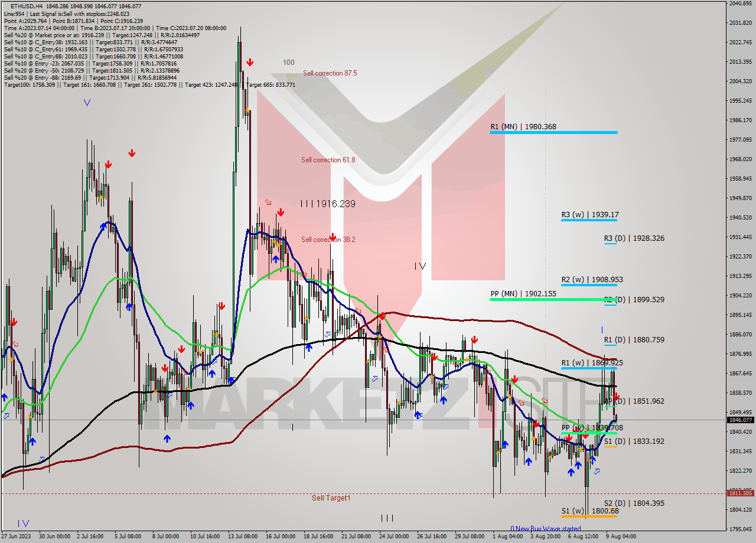Select the 'R1 (D) | 1880.759' pivot label
The width and height of the screenshot is (756, 543).
click(x=634, y=340)
